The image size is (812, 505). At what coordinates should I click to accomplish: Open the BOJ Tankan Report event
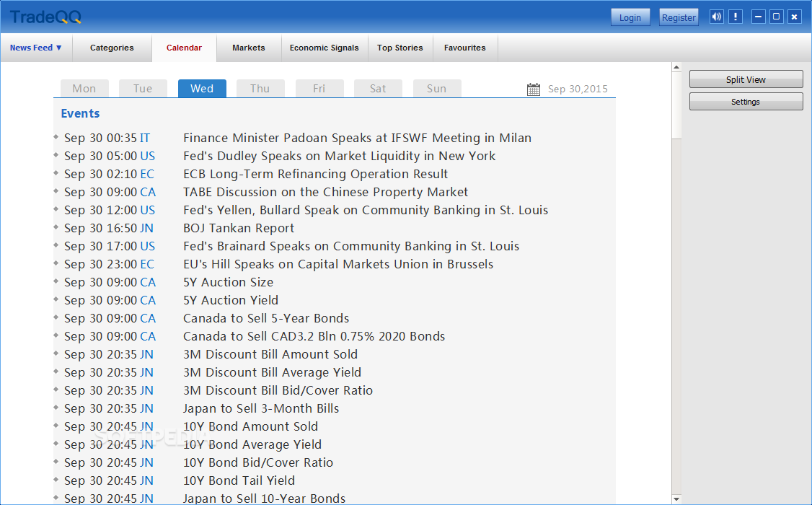tap(239, 229)
